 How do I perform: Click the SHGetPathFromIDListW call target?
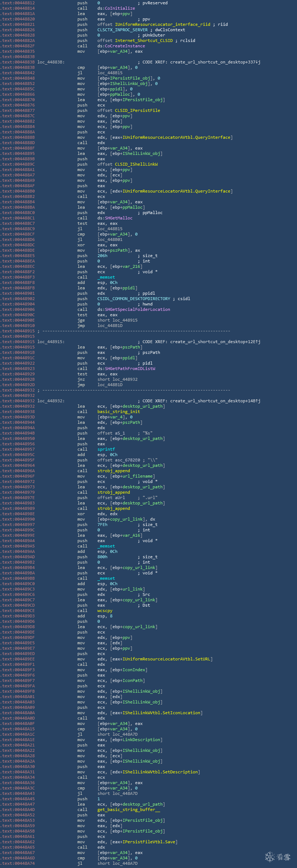point(130,369)
